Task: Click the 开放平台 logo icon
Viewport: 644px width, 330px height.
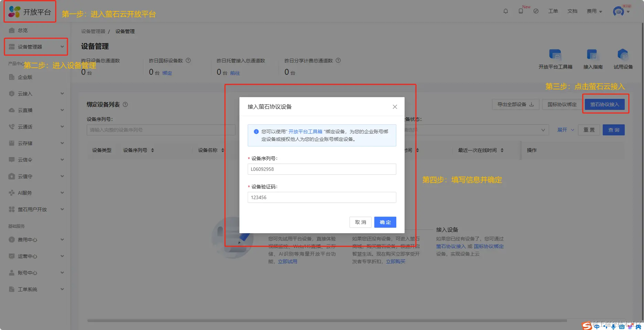Action: coord(14,12)
